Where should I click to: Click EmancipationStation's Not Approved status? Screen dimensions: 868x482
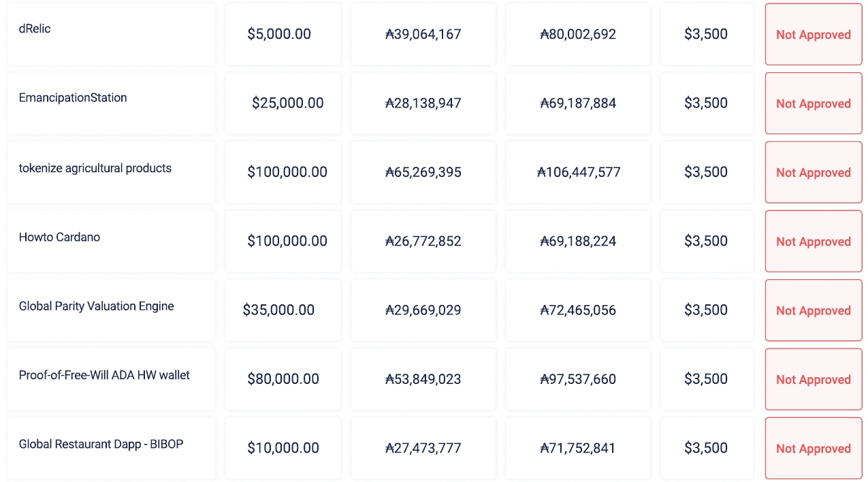(813, 103)
